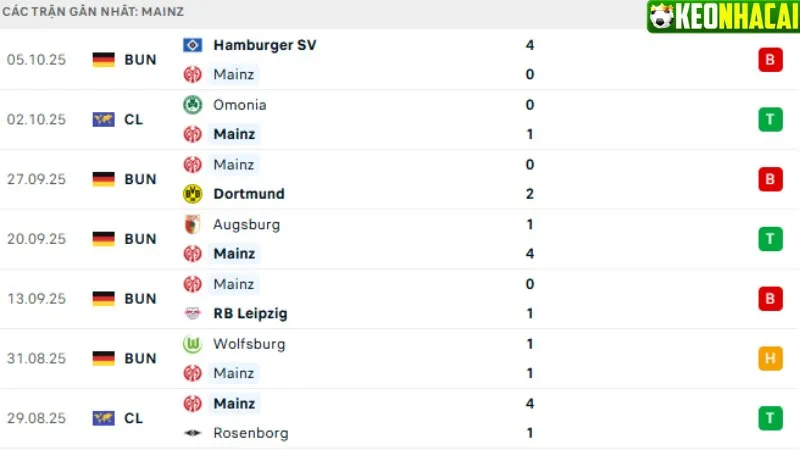800x450 pixels.
Task: Click the green T badge for Rosenborg match
Action: point(769,418)
